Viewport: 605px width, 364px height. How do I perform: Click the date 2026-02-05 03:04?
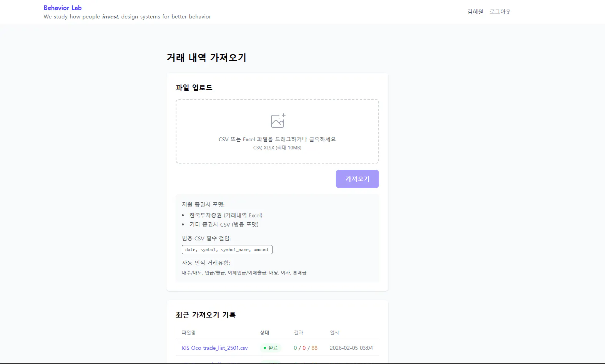coord(351,348)
